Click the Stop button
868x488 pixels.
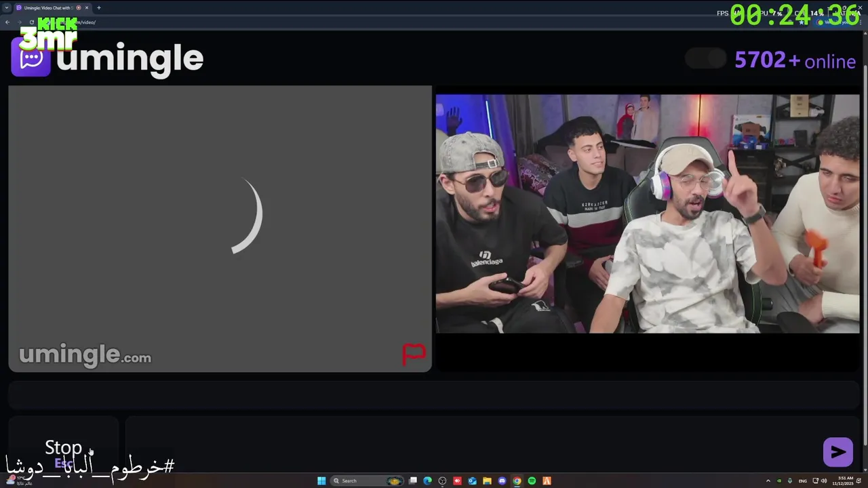click(x=63, y=445)
